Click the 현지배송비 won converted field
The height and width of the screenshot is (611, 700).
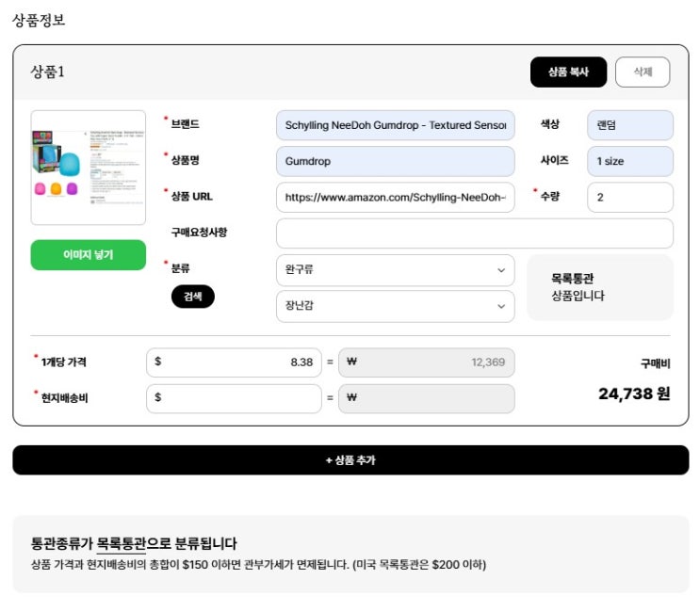(x=427, y=398)
